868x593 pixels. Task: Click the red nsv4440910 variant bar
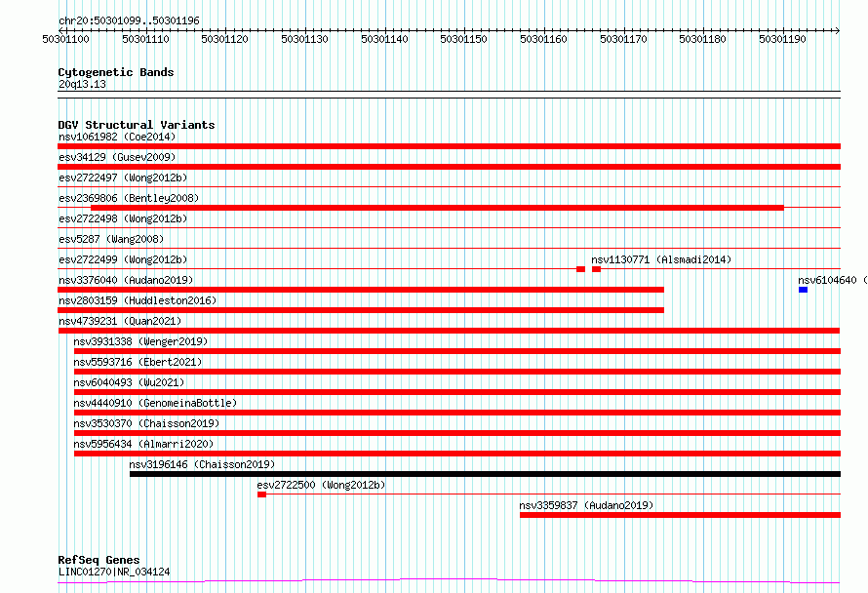pos(457,413)
